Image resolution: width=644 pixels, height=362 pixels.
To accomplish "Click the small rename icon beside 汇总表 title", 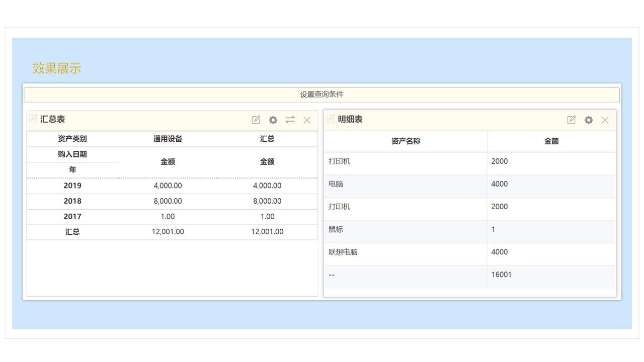I will tap(33, 118).
